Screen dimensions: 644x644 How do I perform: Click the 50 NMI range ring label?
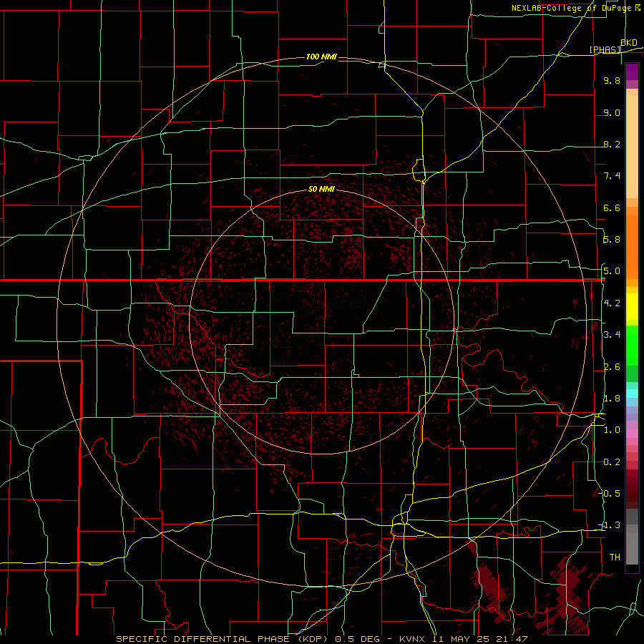(321, 189)
